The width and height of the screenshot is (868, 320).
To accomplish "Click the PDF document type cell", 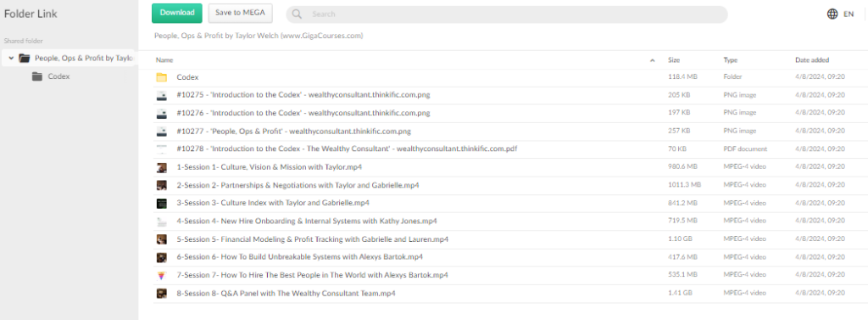I will pyautogui.click(x=746, y=149).
